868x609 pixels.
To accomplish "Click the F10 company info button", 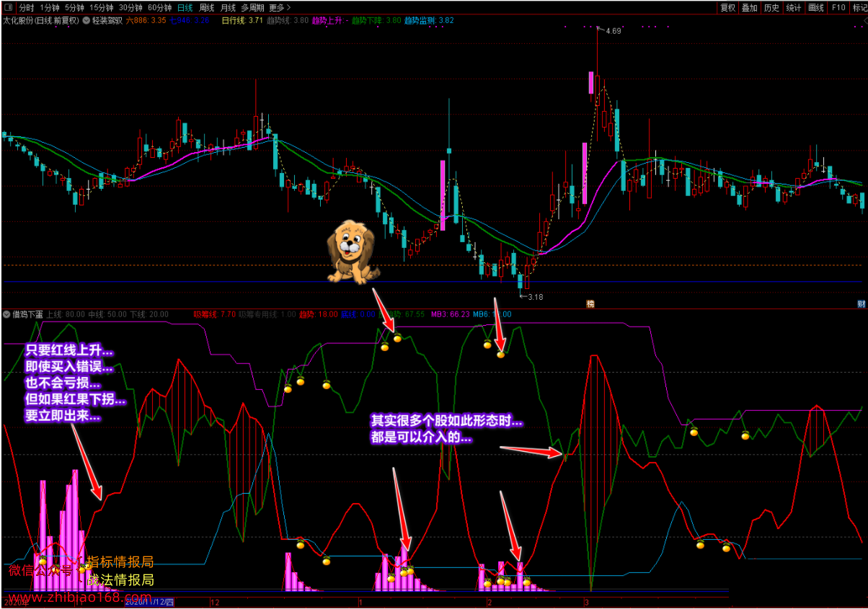I will pos(838,8).
